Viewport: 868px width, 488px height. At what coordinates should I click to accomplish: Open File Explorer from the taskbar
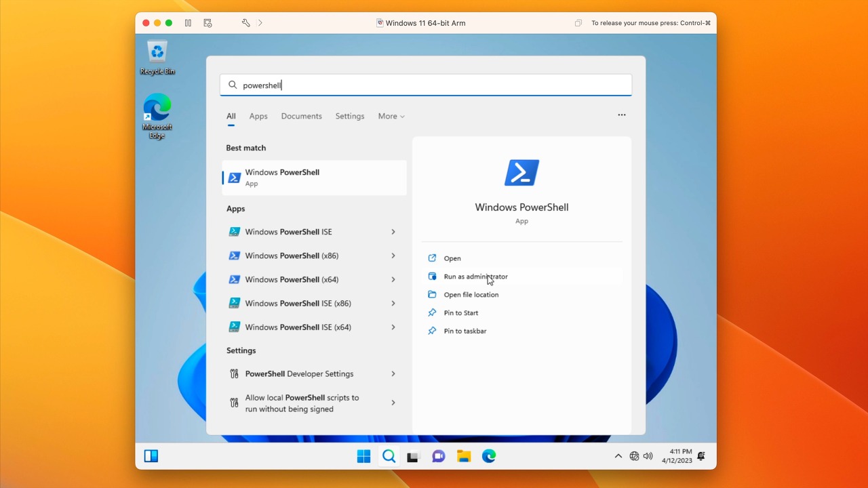click(x=464, y=456)
